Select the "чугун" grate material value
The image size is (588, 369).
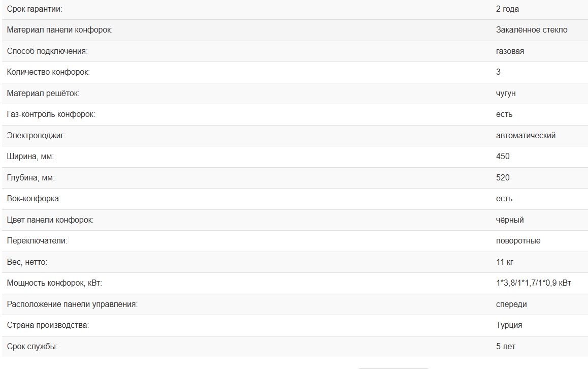point(506,94)
